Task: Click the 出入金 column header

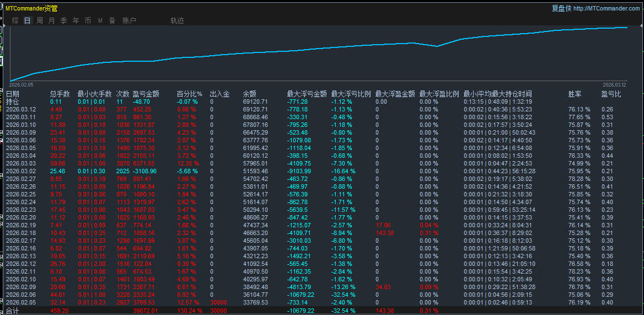Action: 219,94
